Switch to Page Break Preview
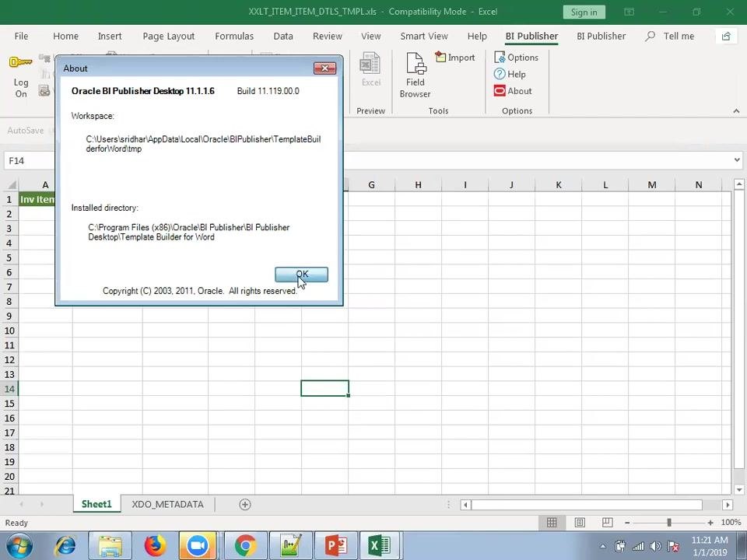747x560 pixels. 608,523
